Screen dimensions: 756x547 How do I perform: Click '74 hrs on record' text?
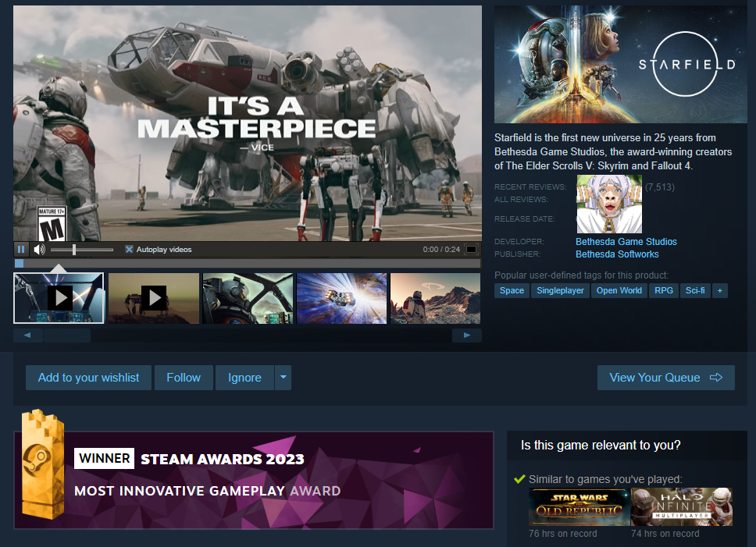click(665, 534)
